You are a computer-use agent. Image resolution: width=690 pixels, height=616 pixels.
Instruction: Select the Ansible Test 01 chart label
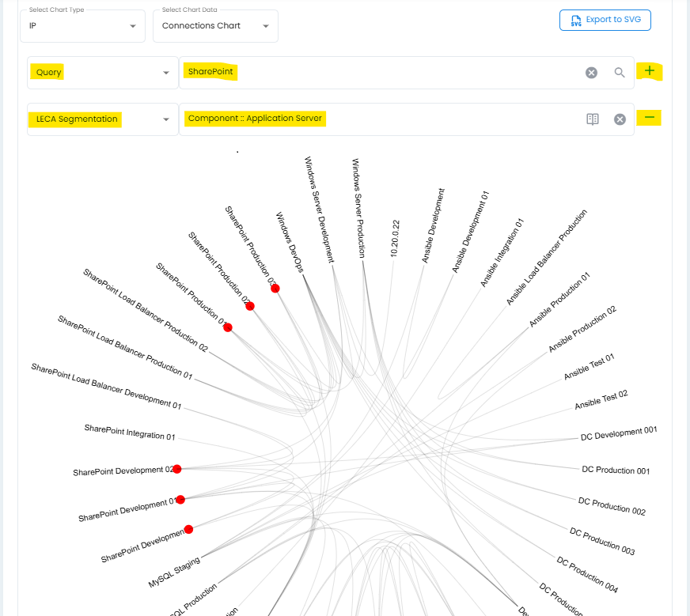coord(589,368)
